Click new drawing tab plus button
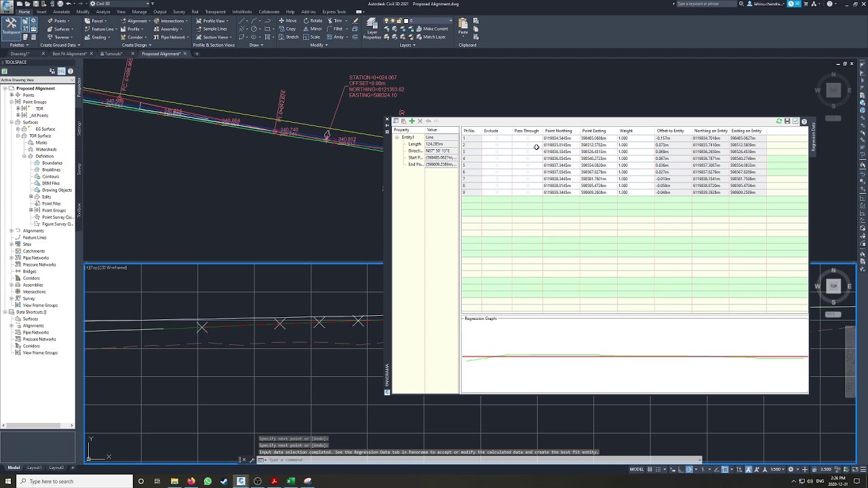 pos(197,54)
